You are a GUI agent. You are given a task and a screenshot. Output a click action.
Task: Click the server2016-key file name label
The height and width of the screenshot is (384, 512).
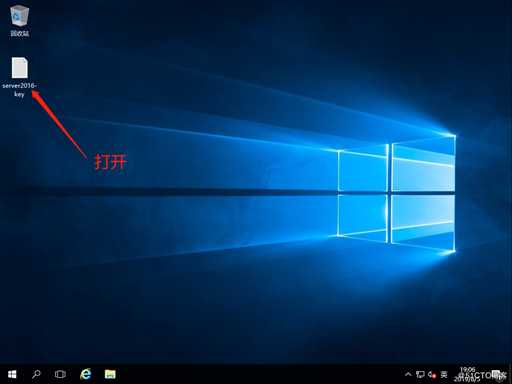[19, 89]
